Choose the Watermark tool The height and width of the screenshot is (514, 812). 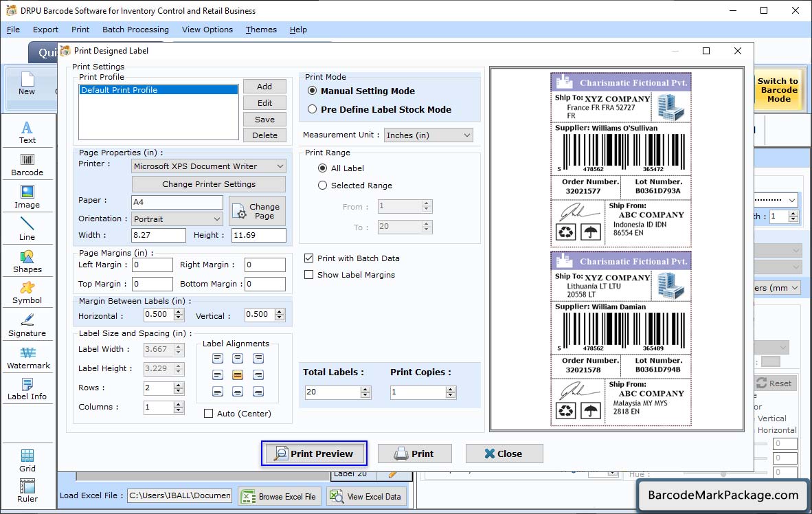tap(27, 358)
